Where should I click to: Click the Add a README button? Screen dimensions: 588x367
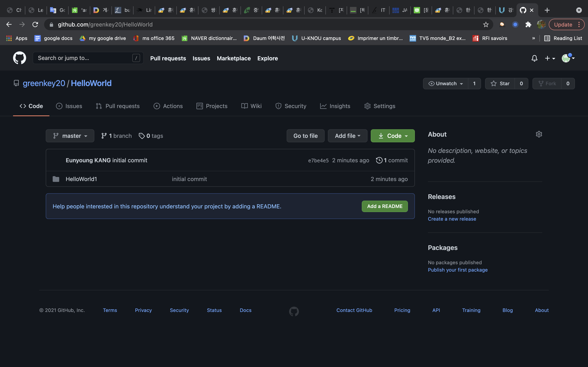pyautogui.click(x=385, y=206)
